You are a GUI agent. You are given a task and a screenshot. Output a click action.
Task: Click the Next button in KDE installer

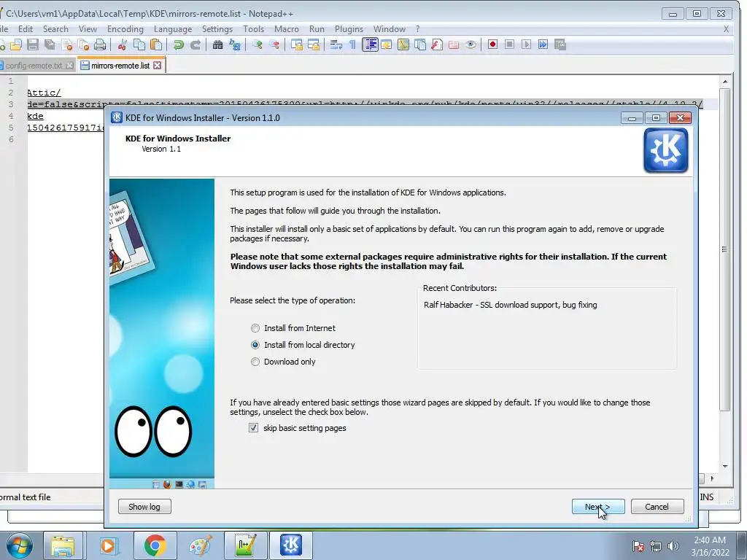(598, 507)
